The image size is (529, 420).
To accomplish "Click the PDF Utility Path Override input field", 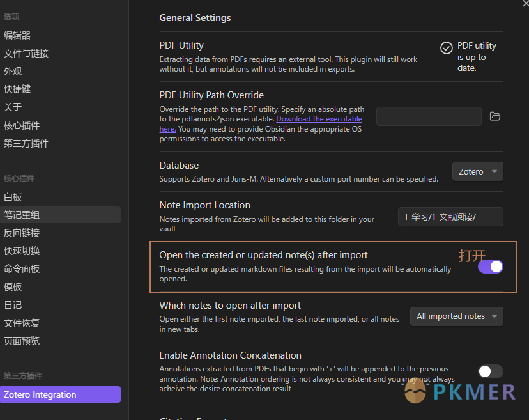I will pos(429,116).
